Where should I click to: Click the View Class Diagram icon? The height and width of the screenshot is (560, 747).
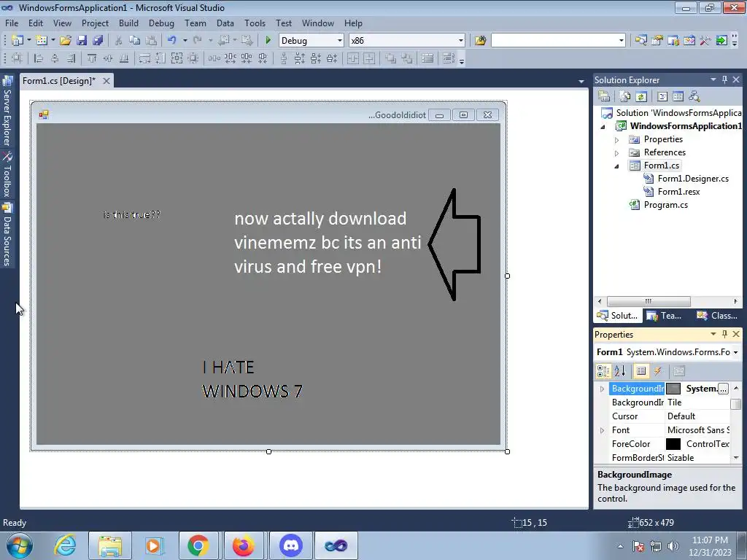(x=694, y=97)
